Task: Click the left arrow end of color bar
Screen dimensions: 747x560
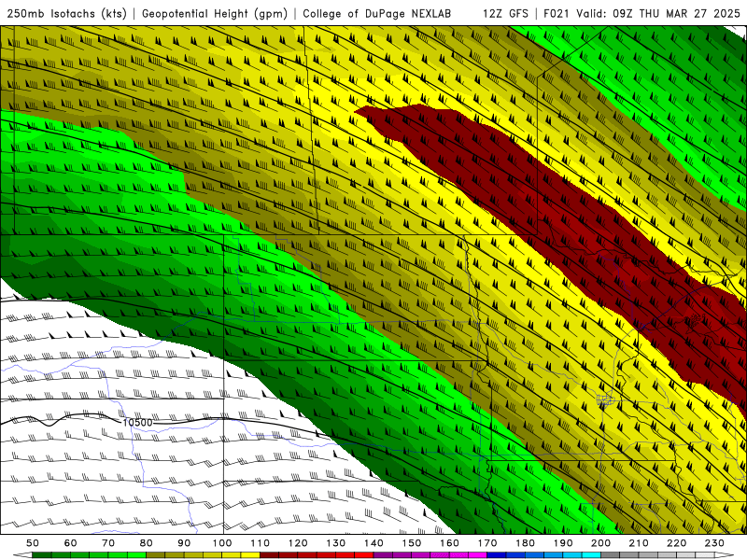Action: (x=22, y=555)
